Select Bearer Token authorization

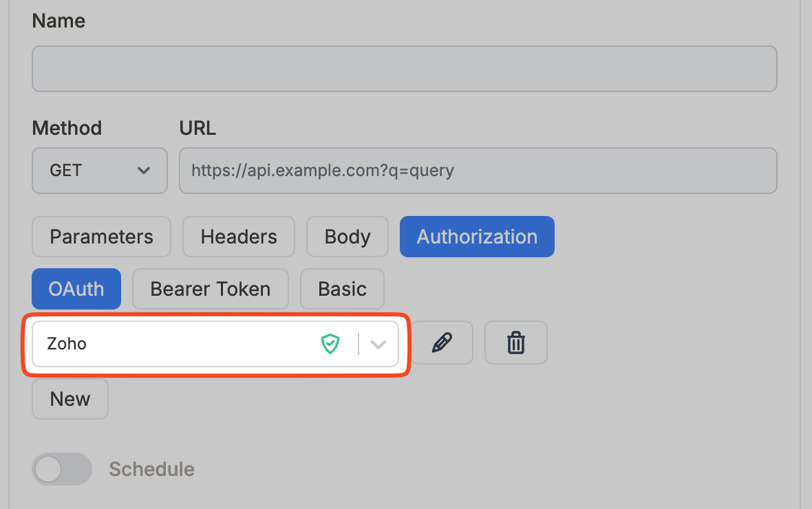pos(210,289)
